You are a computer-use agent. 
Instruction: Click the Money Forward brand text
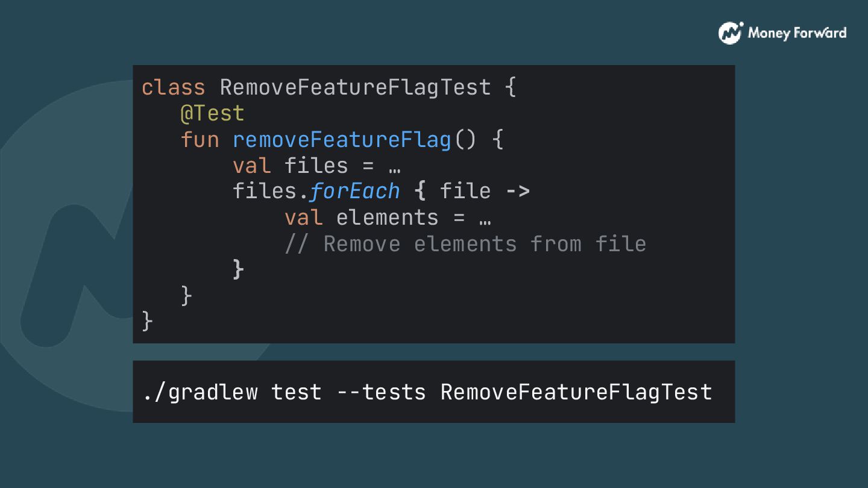click(x=797, y=33)
